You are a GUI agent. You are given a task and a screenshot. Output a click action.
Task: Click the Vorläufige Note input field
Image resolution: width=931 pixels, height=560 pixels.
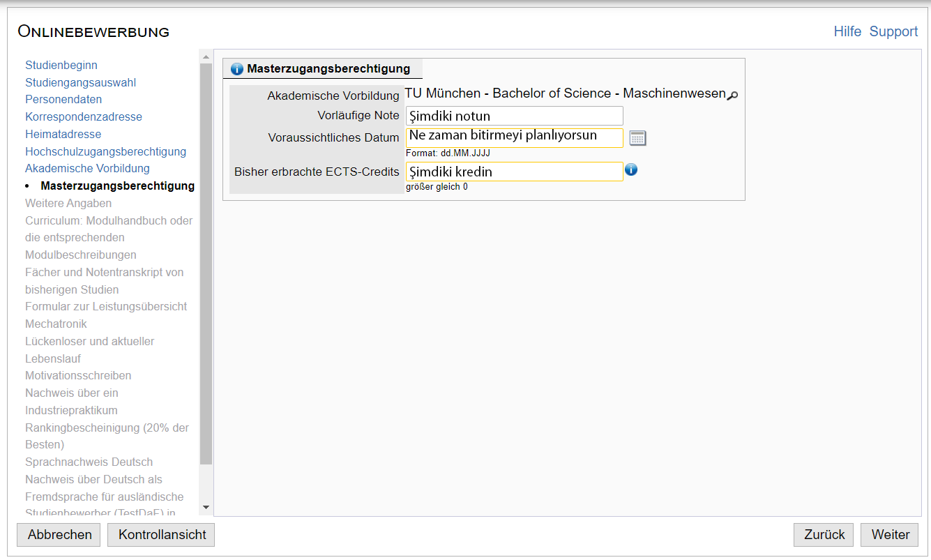[514, 116]
